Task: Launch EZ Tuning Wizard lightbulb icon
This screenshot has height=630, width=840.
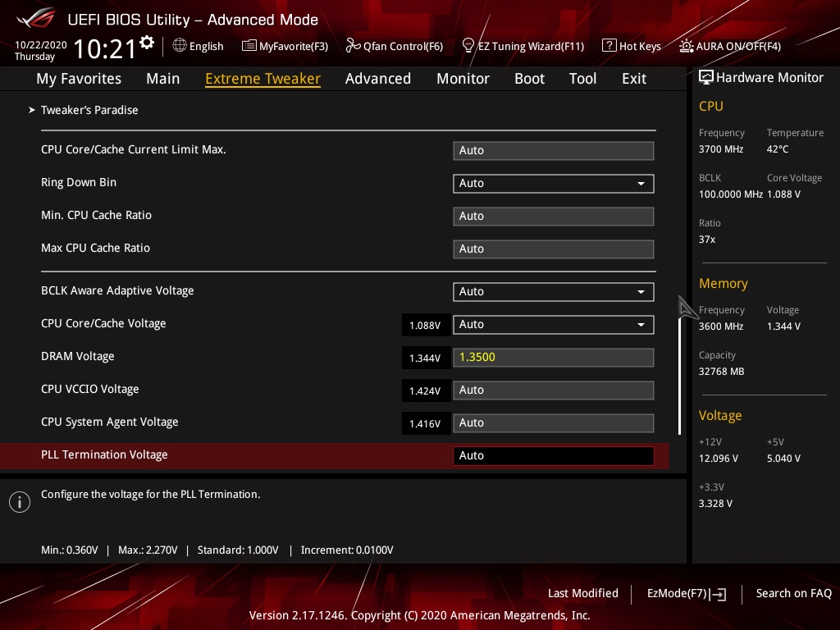Action: [x=468, y=46]
